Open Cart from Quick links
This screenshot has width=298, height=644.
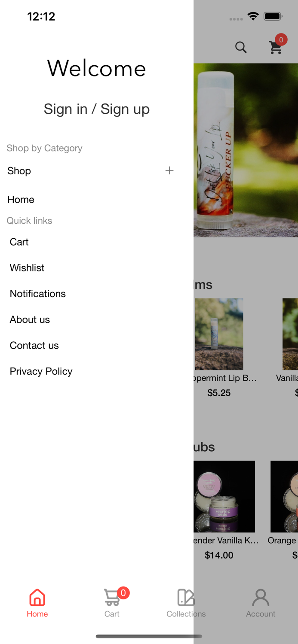(x=19, y=242)
